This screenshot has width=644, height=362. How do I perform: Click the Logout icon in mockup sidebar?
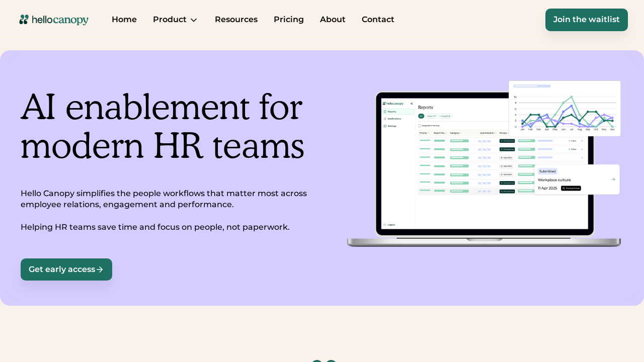tap(385, 225)
